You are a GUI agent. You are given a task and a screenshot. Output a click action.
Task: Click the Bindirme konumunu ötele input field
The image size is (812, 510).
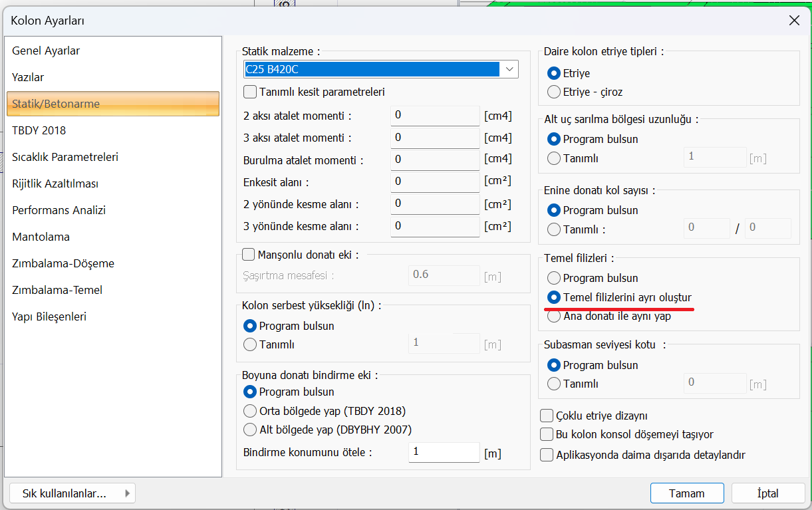click(444, 452)
